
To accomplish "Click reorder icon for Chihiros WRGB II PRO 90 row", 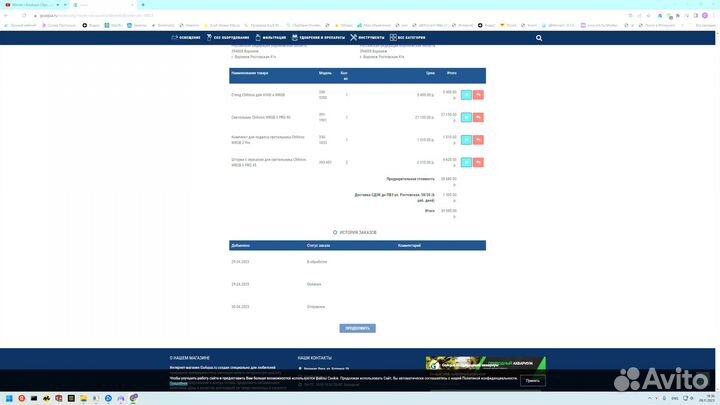I will coord(466,117).
